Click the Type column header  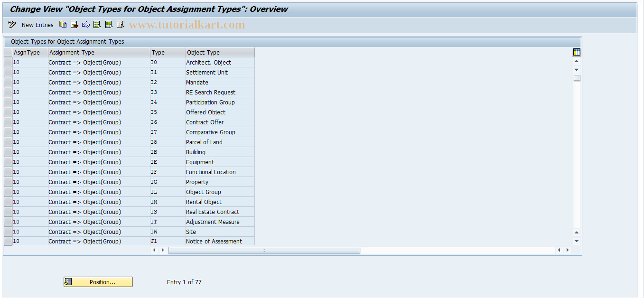pos(168,53)
